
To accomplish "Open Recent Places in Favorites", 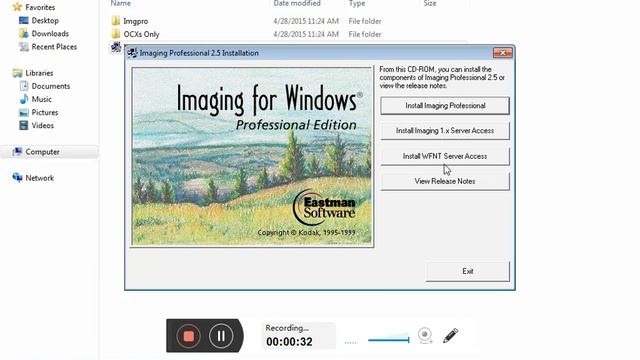I will pos(54,47).
